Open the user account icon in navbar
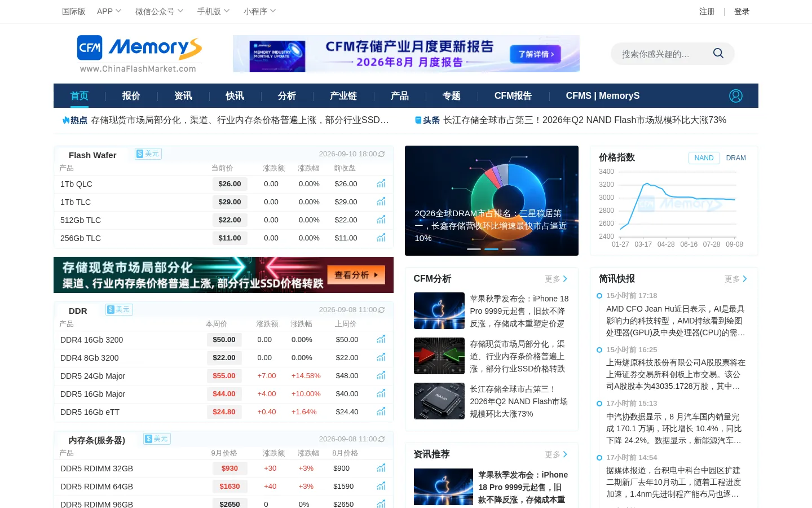 coord(736,96)
